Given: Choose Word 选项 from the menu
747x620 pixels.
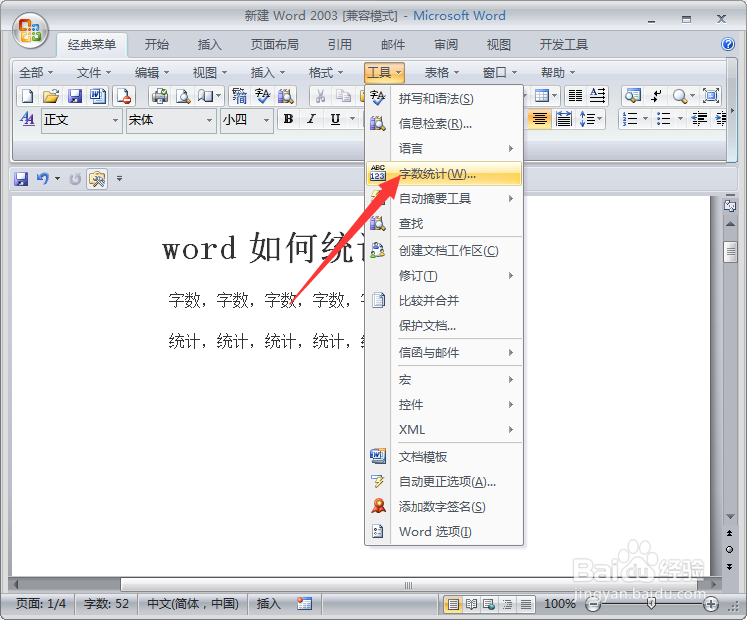Looking at the screenshot, I should pos(444,532).
